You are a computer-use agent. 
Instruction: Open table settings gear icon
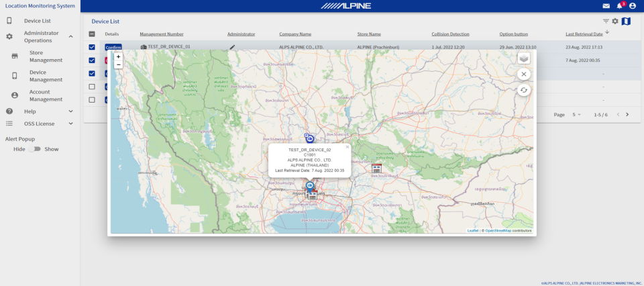[x=615, y=21]
